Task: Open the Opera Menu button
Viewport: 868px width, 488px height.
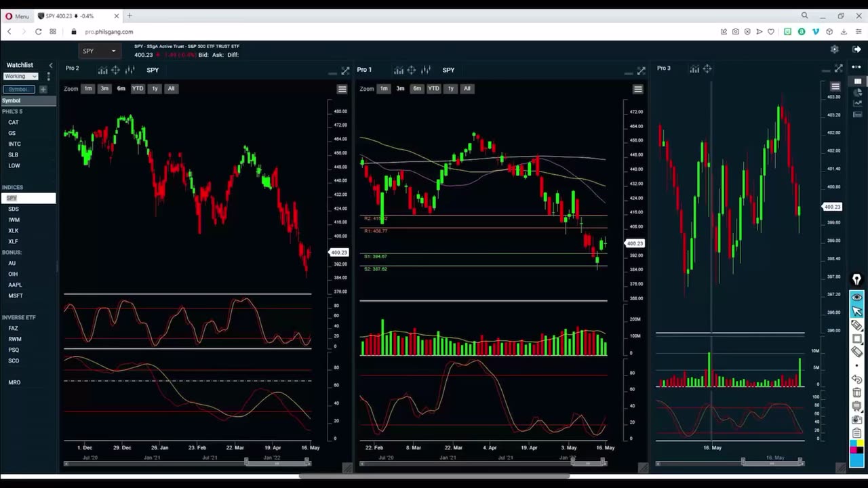Action: tap(17, 16)
